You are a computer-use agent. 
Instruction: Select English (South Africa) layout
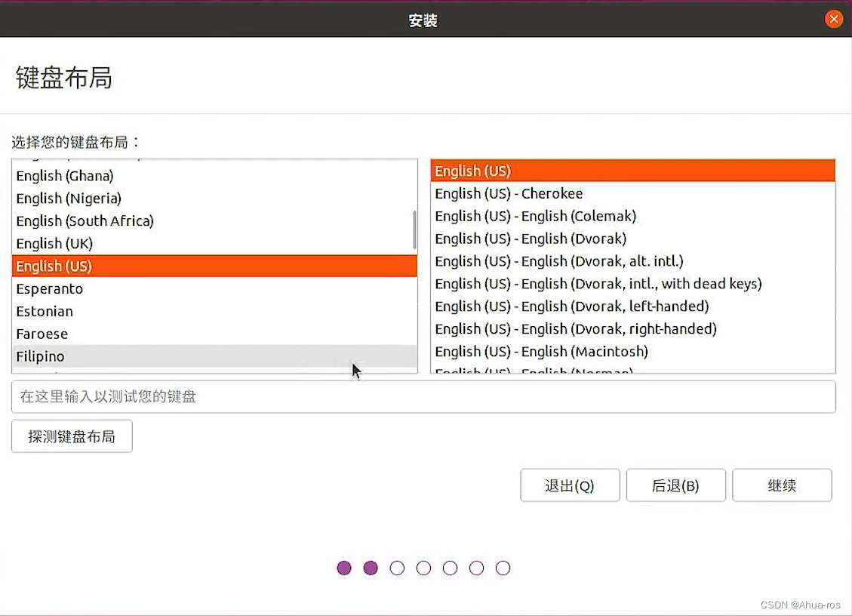coord(214,220)
